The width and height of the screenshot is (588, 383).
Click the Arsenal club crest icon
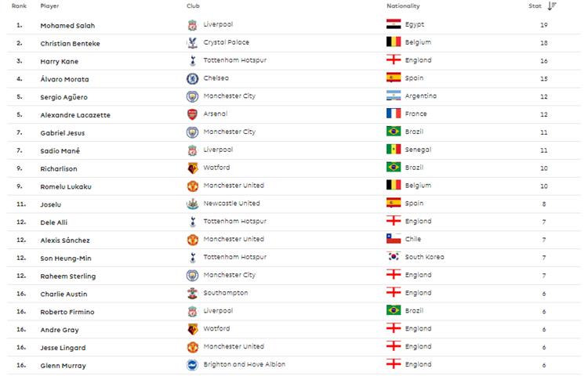pos(192,115)
